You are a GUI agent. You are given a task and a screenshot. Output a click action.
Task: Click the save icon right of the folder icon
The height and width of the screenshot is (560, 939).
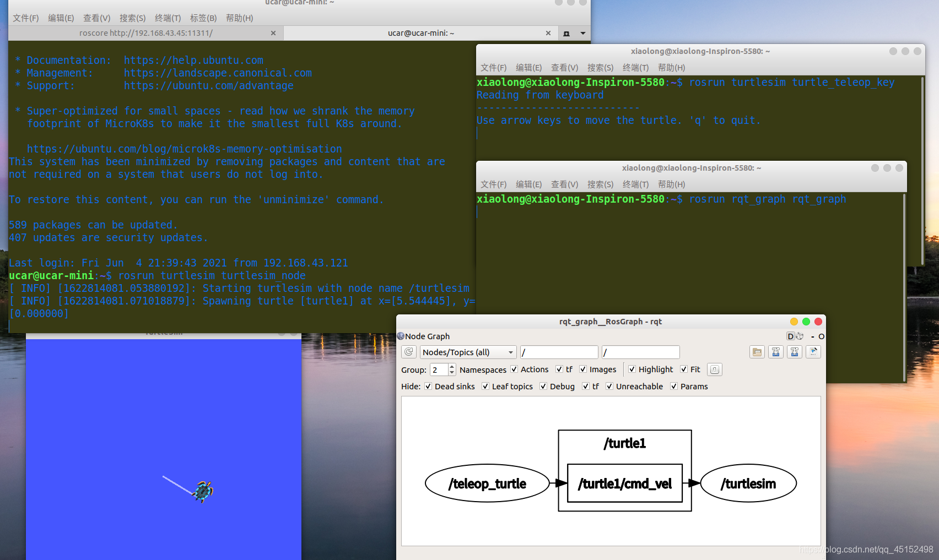(775, 352)
